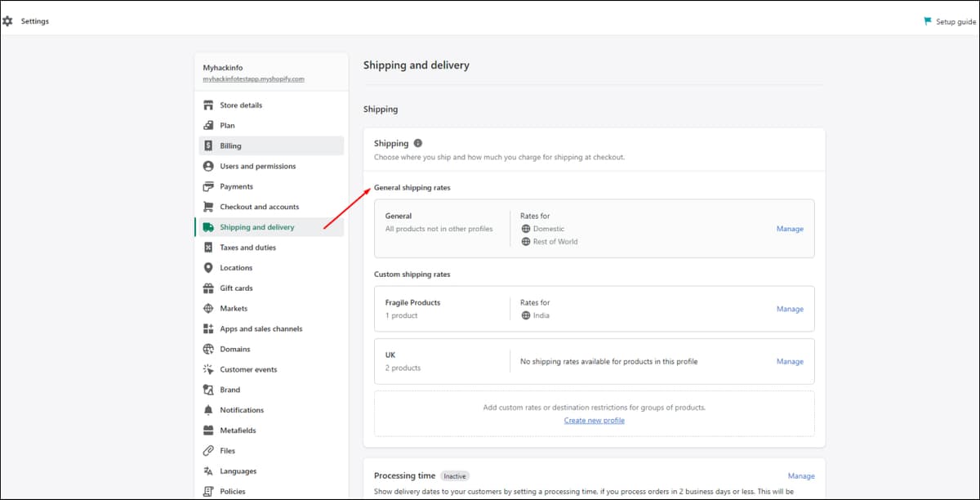Click the Domestic rate entry
Image resolution: width=980 pixels, height=500 pixels.
[549, 229]
